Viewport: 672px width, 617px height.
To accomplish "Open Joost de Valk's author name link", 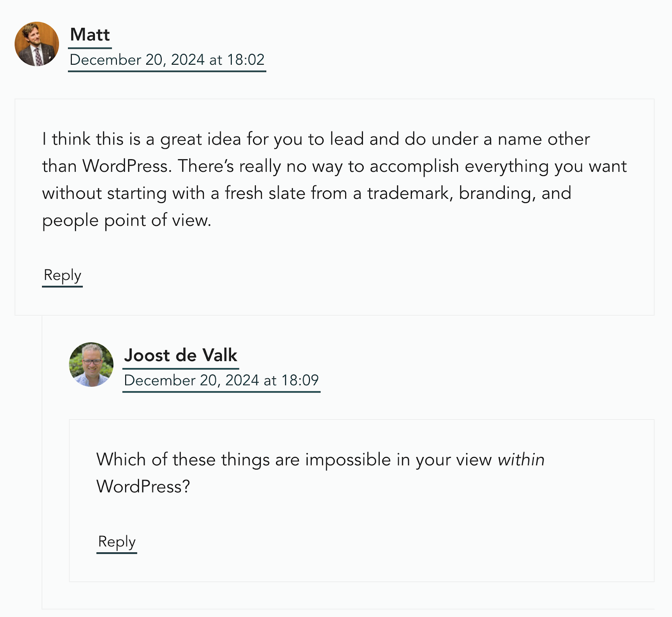I will pyautogui.click(x=181, y=356).
